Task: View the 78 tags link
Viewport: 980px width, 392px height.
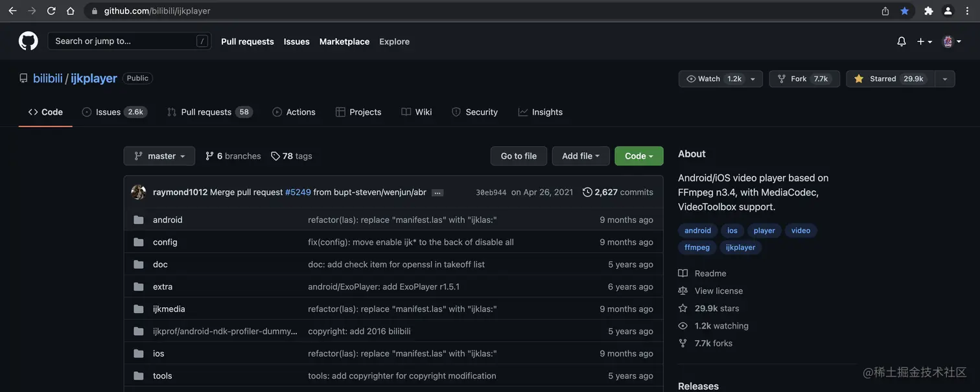Action: 292,156
